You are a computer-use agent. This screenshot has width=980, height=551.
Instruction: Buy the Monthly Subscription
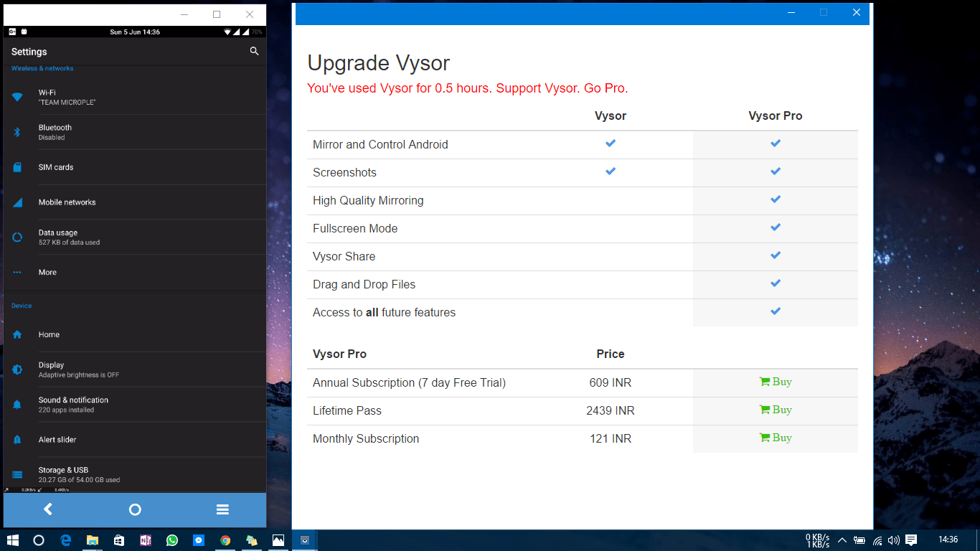point(775,438)
